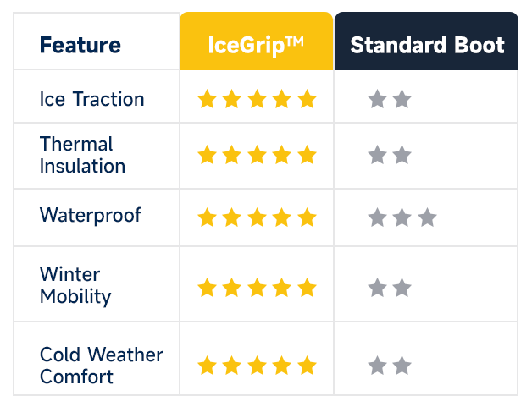Click second gray star in Winter Mobility row
This screenshot has width=532, height=407.
point(402,288)
